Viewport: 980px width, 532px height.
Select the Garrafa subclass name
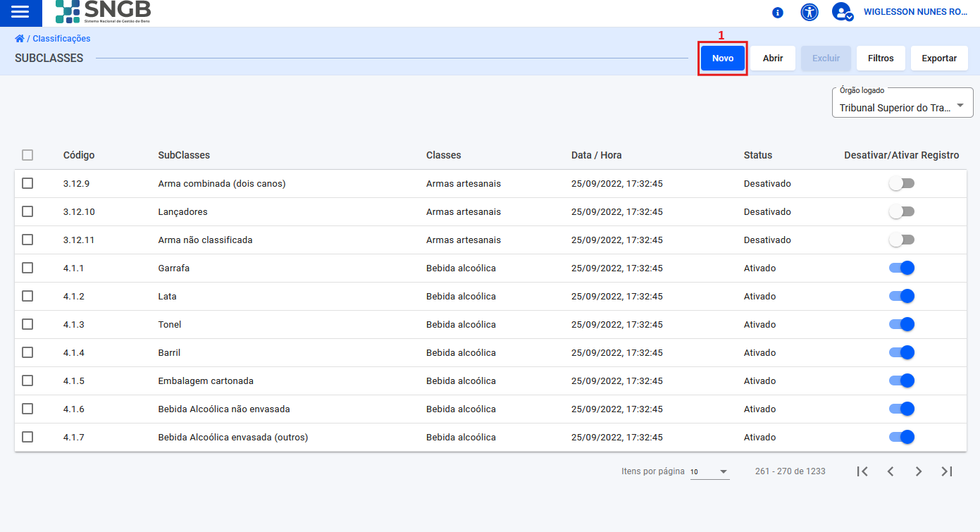click(174, 268)
